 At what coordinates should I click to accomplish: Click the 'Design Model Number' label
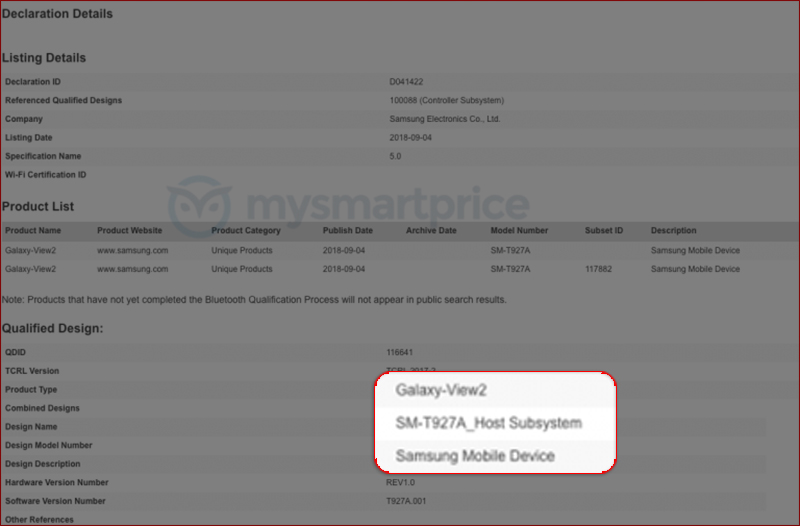[48, 445]
